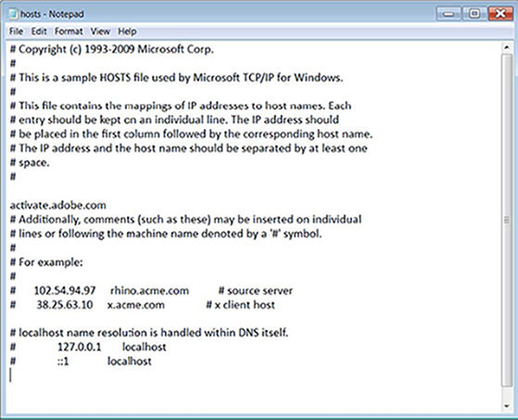Minimize the hosts Notepad window
The height and width of the screenshot is (420, 518).
pyautogui.click(x=449, y=14)
